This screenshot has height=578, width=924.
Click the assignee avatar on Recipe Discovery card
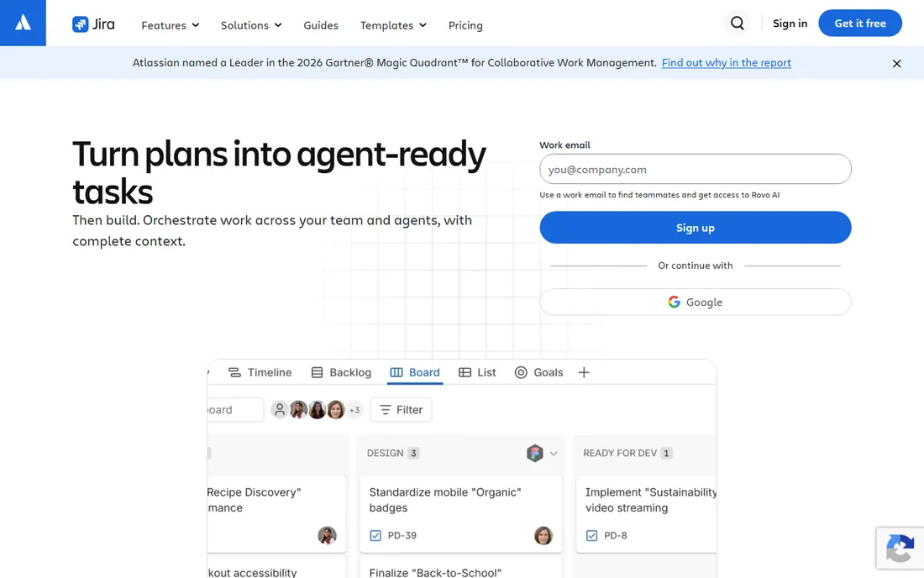click(327, 536)
